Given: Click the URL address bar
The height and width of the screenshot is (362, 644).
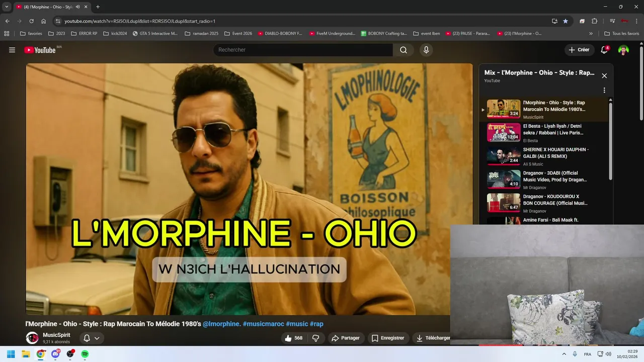Looking at the screenshot, I should pos(302,21).
